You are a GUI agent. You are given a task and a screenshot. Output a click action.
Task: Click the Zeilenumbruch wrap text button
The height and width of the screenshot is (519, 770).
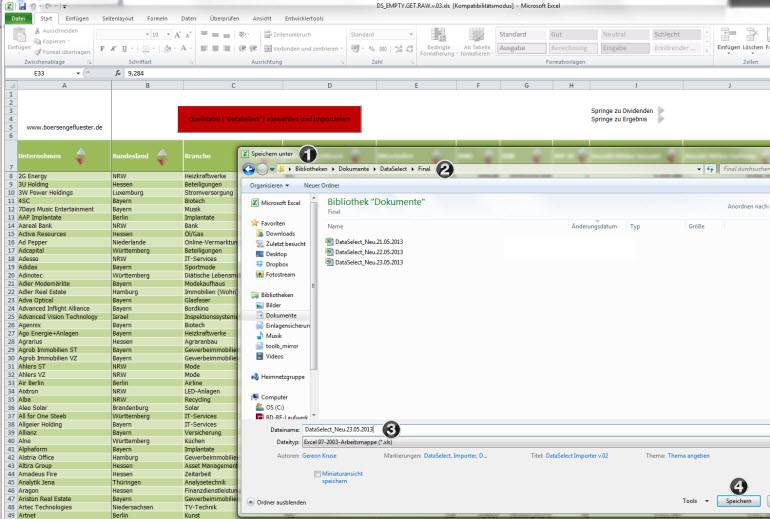[x=288, y=35]
